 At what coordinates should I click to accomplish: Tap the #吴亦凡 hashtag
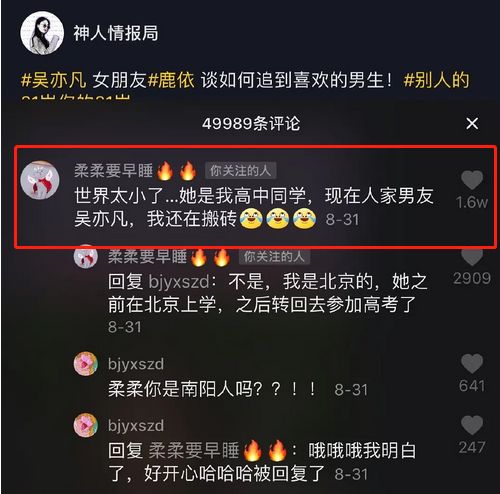(53, 81)
